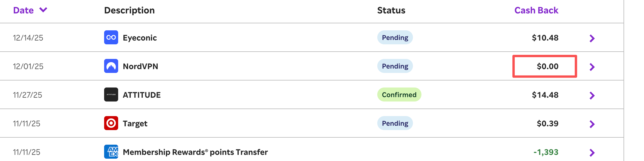This screenshot has height=161, width=644.
Task: Click the Target bullseye logo icon
Action: 111,123
